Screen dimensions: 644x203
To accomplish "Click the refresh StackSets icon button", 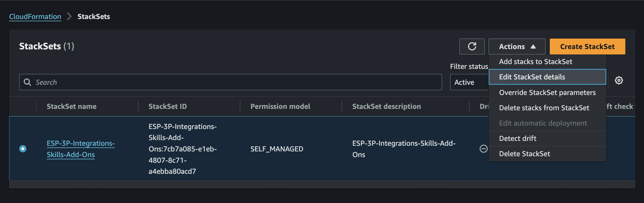I will coord(472,46).
